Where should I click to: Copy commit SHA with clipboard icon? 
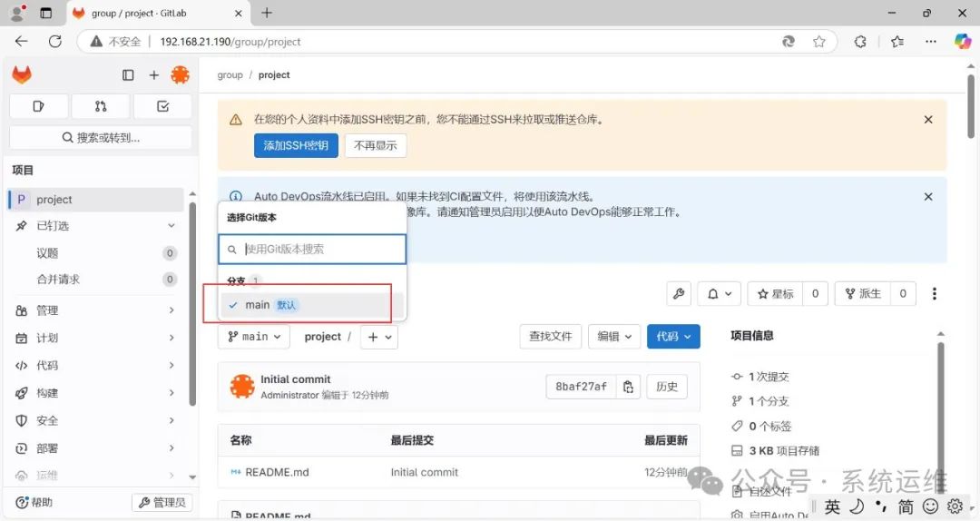pyautogui.click(x=628, y=387)
